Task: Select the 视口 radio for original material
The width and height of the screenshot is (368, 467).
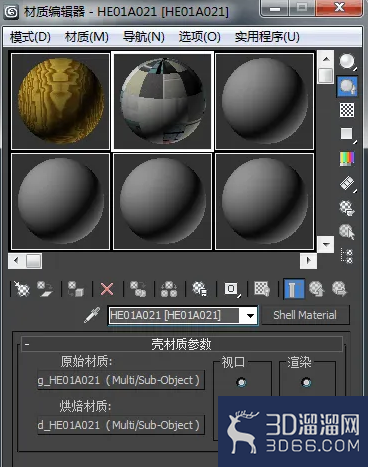Action: 241,382
